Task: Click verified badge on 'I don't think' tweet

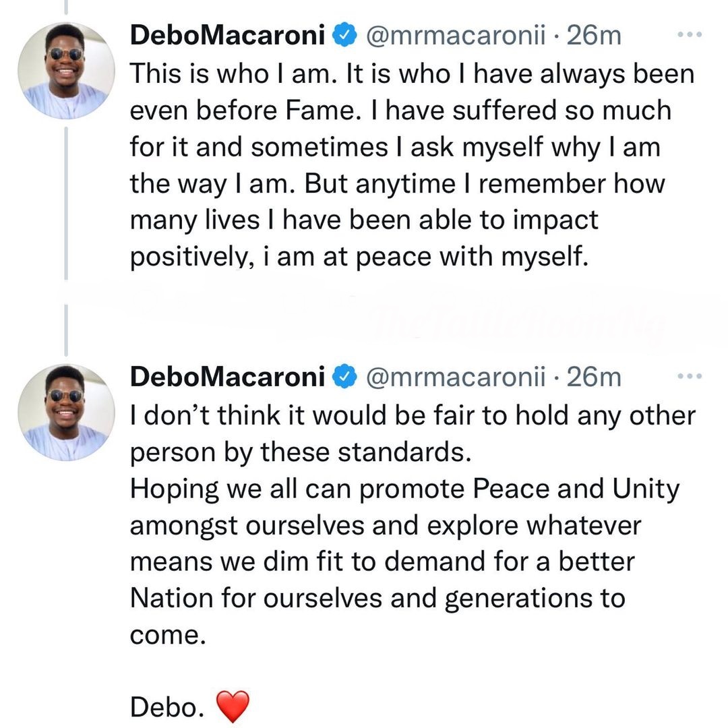Action: tap(346, 377)
